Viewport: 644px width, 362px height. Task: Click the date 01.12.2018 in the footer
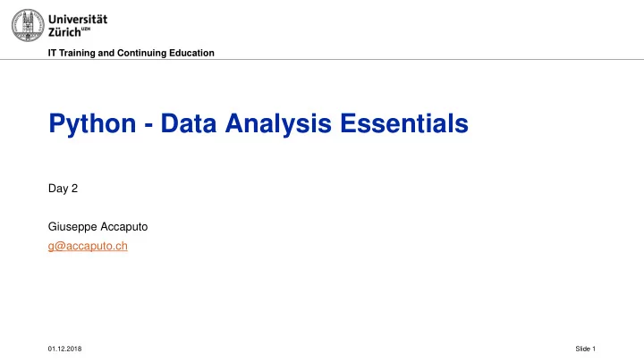tap(65, 349)
